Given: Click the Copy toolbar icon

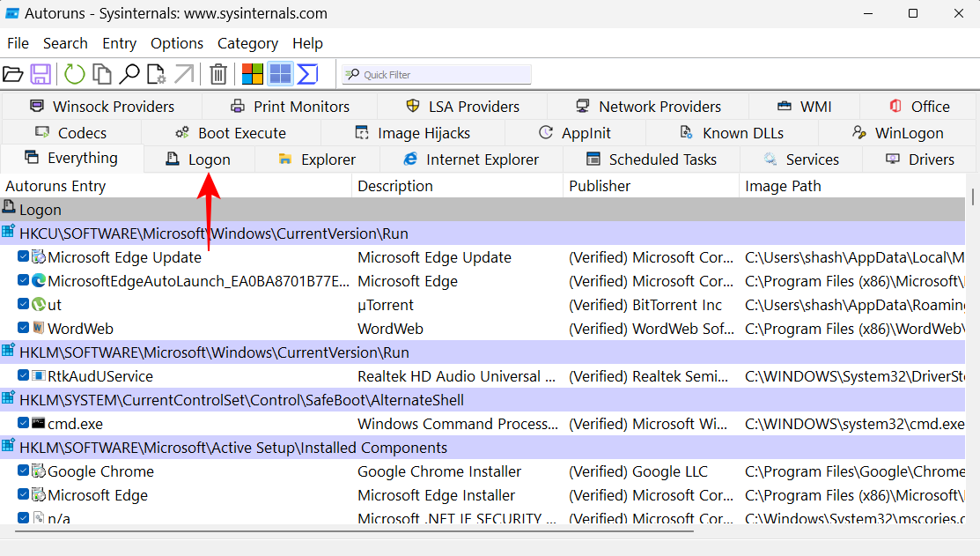Looking at the screenshot, I should 102,74.
